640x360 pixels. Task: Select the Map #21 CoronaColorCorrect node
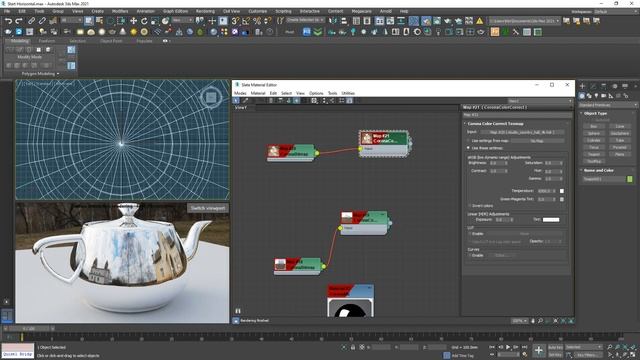pos(384,144)
